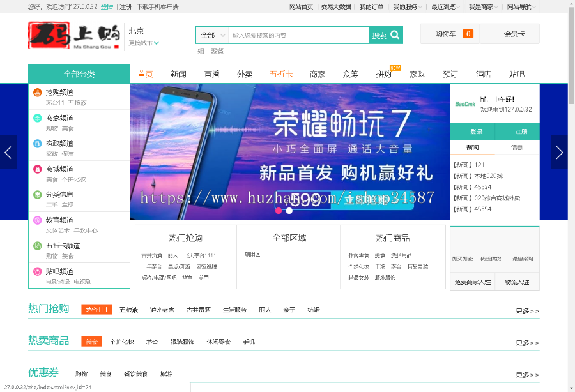The image size is (575, 392).
Task: Click 下载手机客户端 link
Action: 157,7
